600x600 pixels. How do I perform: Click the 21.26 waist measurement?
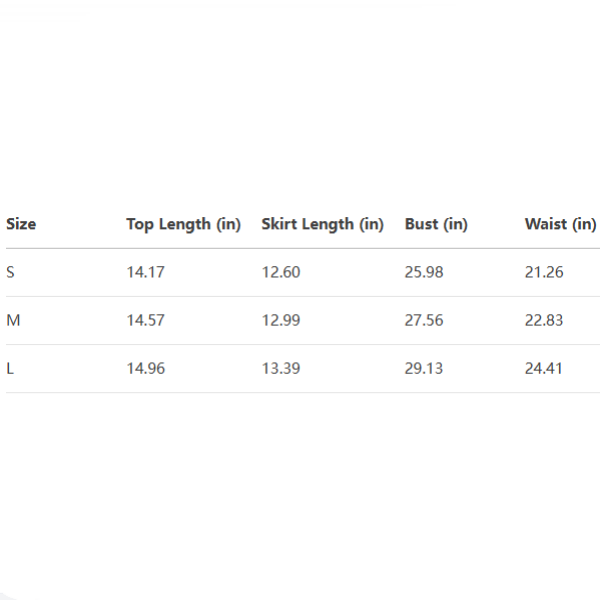tap(544, 272)
